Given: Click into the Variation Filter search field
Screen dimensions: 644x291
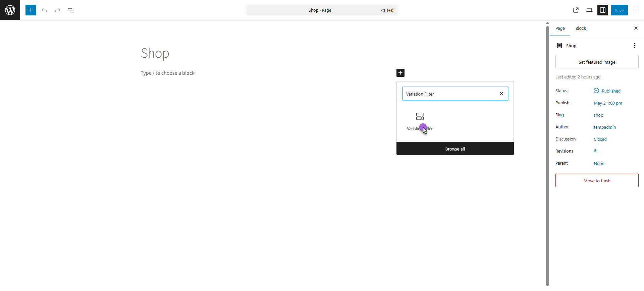Looking at the screenshot, I should (449, 94).
